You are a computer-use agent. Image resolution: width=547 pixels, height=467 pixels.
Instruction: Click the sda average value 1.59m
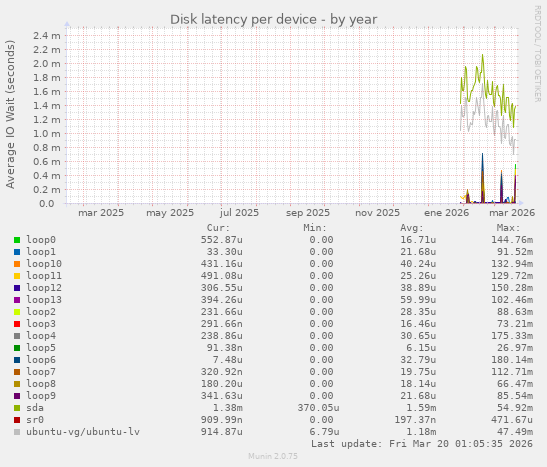421,408
